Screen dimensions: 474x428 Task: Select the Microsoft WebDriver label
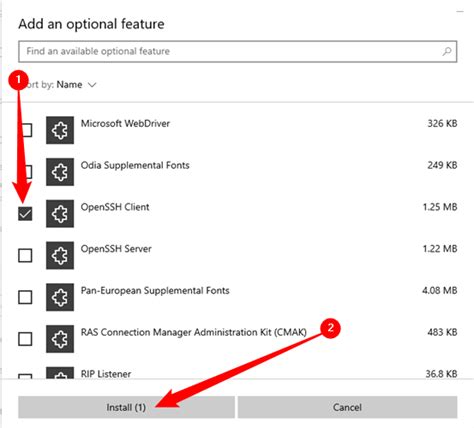[x=125, y=123]
